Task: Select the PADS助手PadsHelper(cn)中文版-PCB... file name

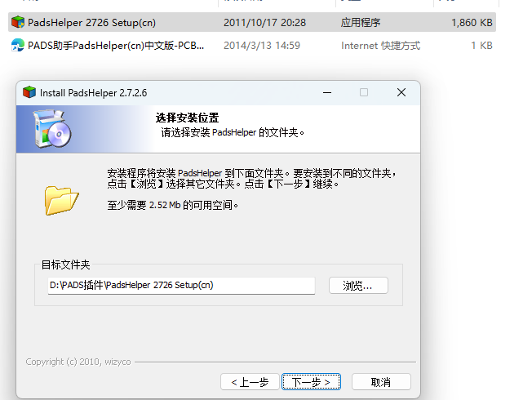Action: 116,46
